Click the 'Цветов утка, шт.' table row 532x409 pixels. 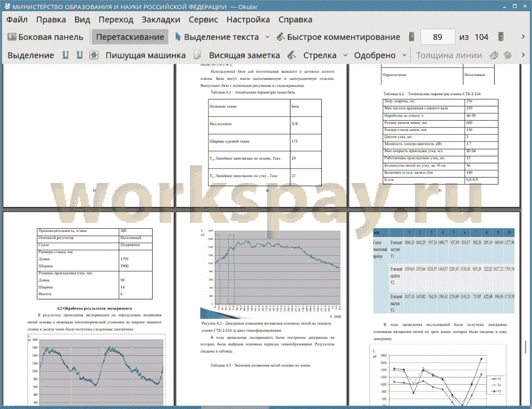click(x=440, y=137)
